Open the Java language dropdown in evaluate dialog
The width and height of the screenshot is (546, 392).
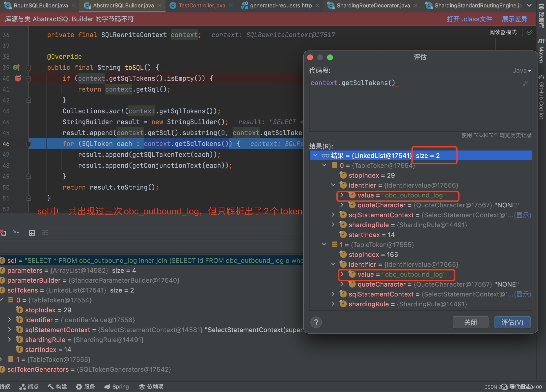pos(522,71)
